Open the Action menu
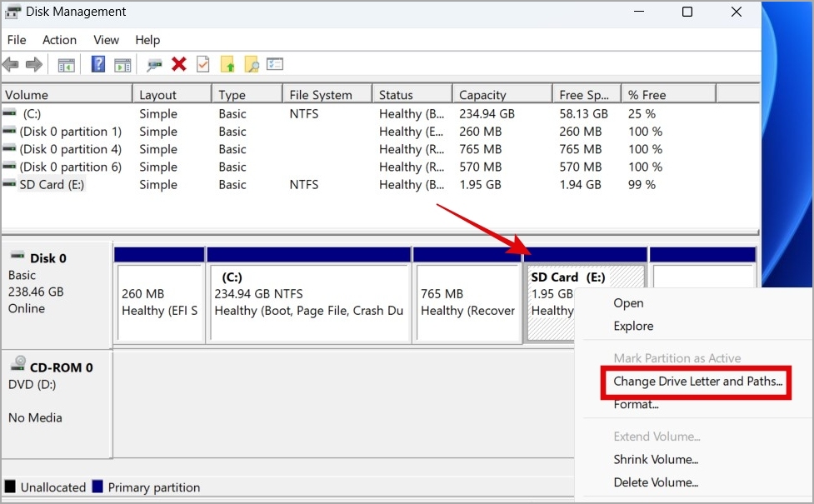814x504 pixels. click(x=59, y=40)
